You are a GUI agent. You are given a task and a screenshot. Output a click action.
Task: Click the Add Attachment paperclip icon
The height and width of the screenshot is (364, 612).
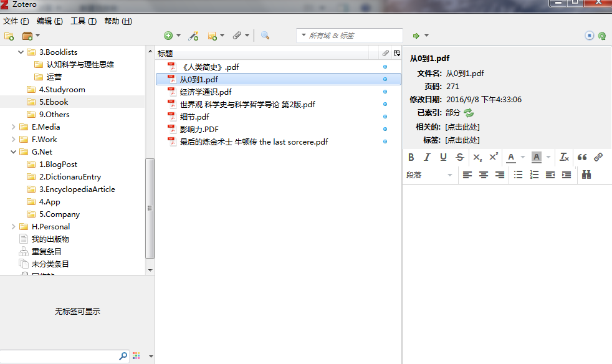237,36
